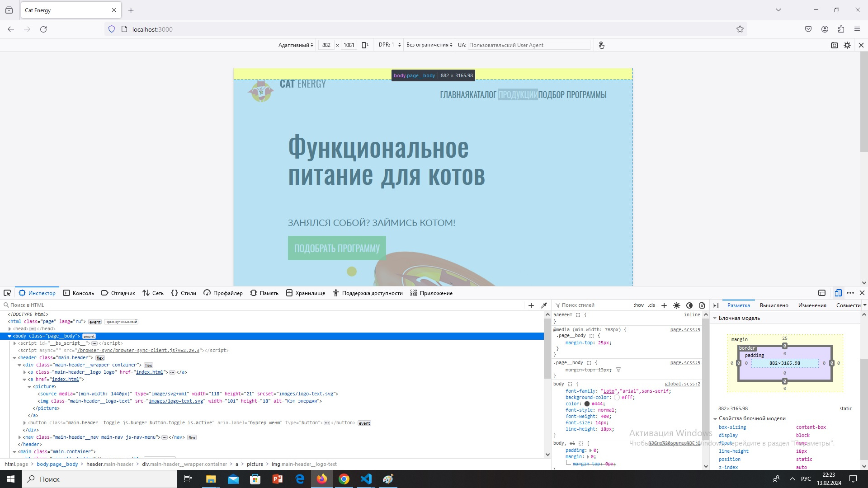Collapse the body.page__body node
The width and height of the screenshot is (868, 488).
9,336
